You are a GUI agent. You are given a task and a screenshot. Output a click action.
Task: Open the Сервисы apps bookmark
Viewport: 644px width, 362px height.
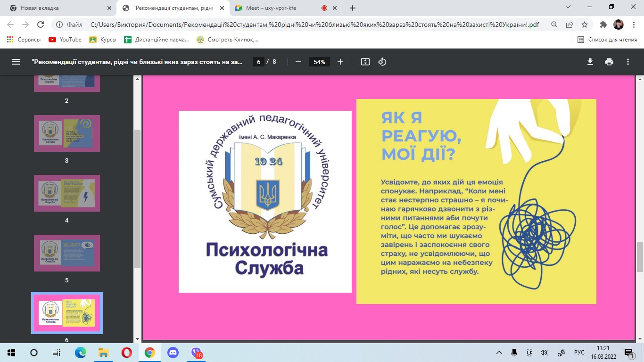tap(24, 40)
